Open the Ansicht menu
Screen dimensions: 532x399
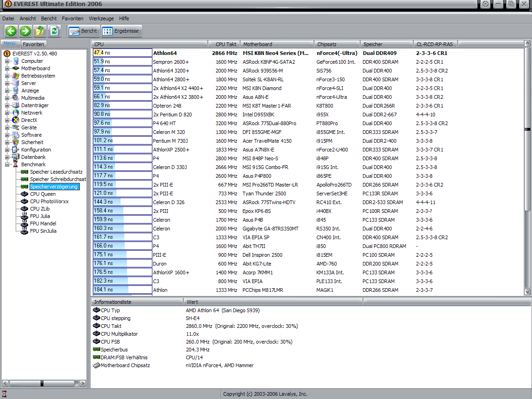(x=28, y=18)
